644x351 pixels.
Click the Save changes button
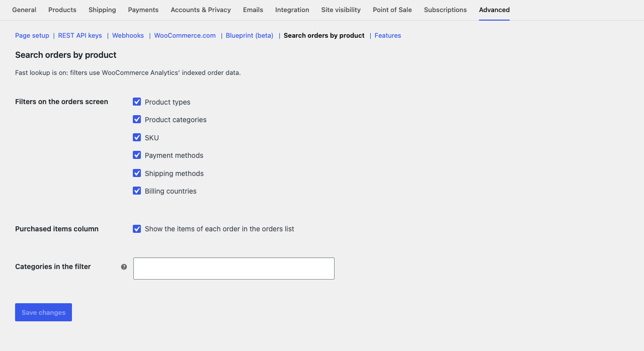click(x=43, y=312)
